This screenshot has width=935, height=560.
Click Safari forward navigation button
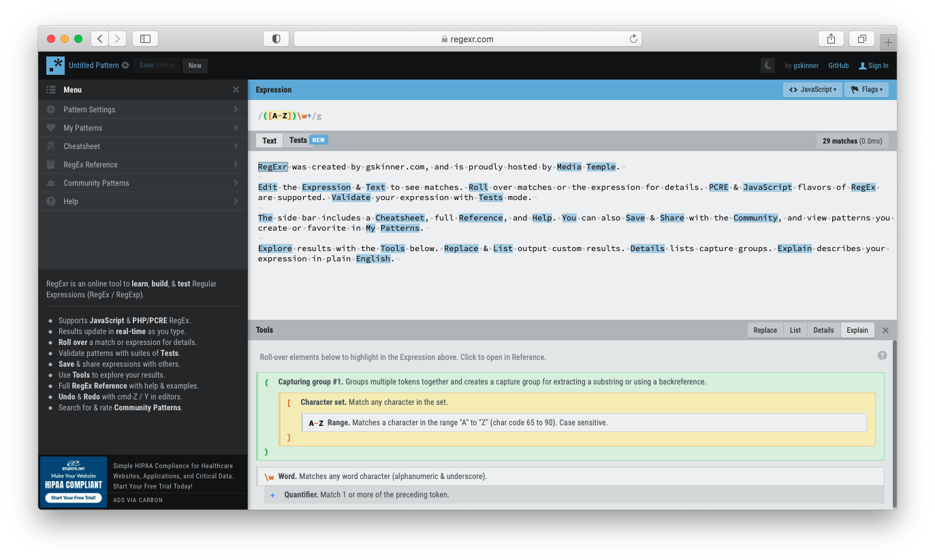coord(118,39)
